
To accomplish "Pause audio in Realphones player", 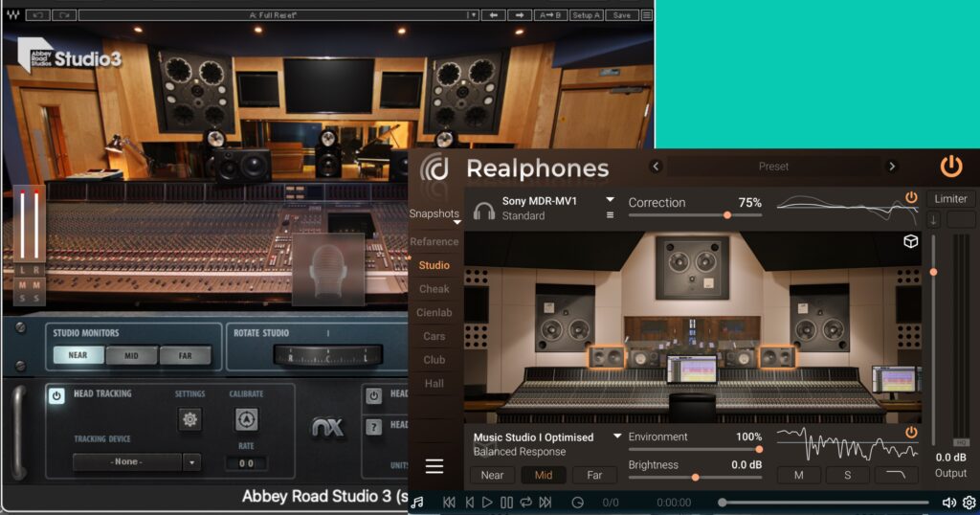I will tap(507, 503).
